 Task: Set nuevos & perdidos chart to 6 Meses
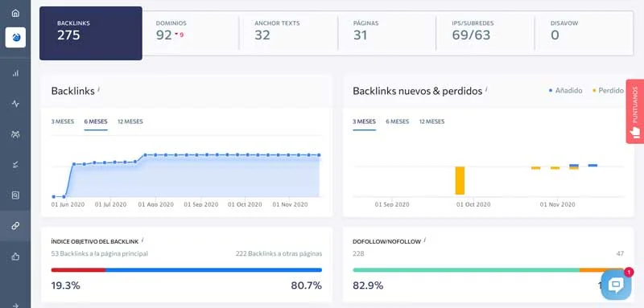pyautogui.click(x=398, y=121)
